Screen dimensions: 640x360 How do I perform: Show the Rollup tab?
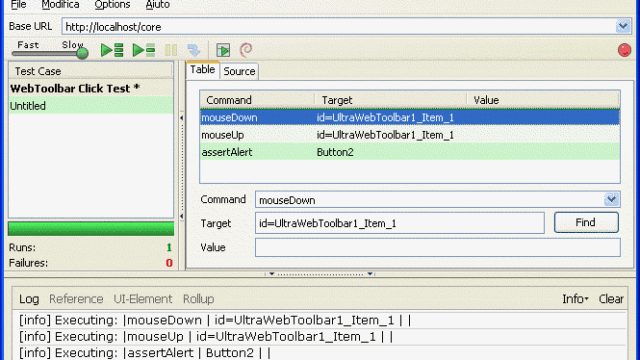[x=198, y=299]
